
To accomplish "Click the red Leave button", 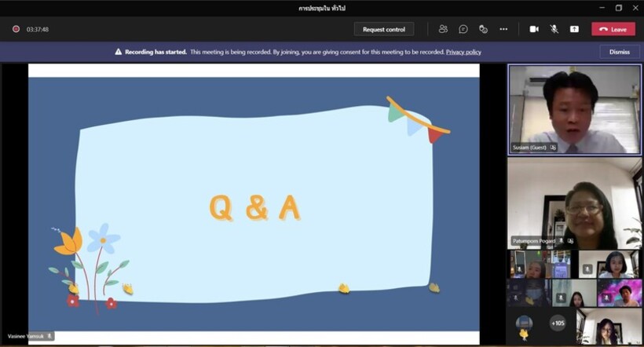I will tap(613, 29).
